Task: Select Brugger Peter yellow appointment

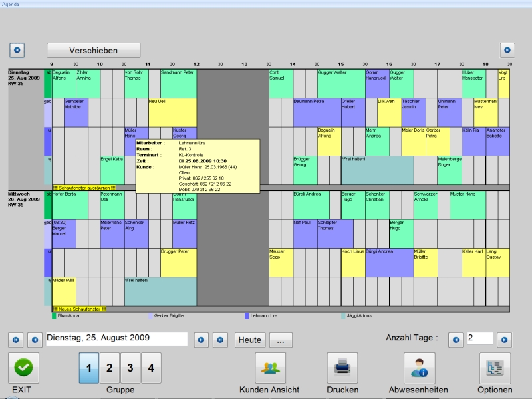Action: (x=178, y=263)
